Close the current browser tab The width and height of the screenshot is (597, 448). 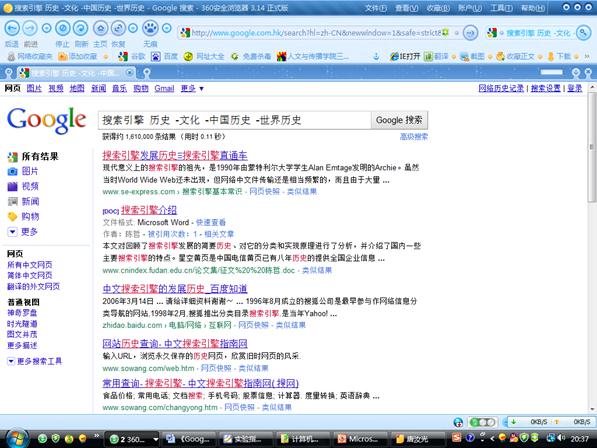(129, 72)
